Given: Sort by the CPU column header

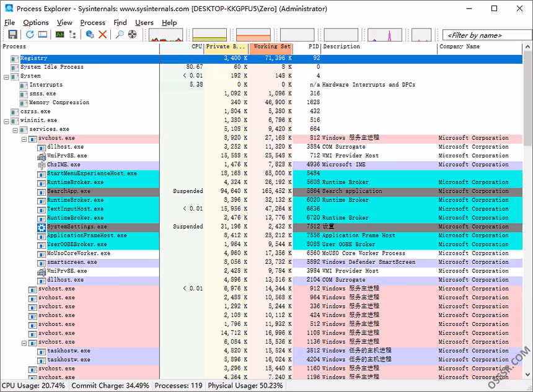Looking at the screenshot, I should tap(182, 48).
